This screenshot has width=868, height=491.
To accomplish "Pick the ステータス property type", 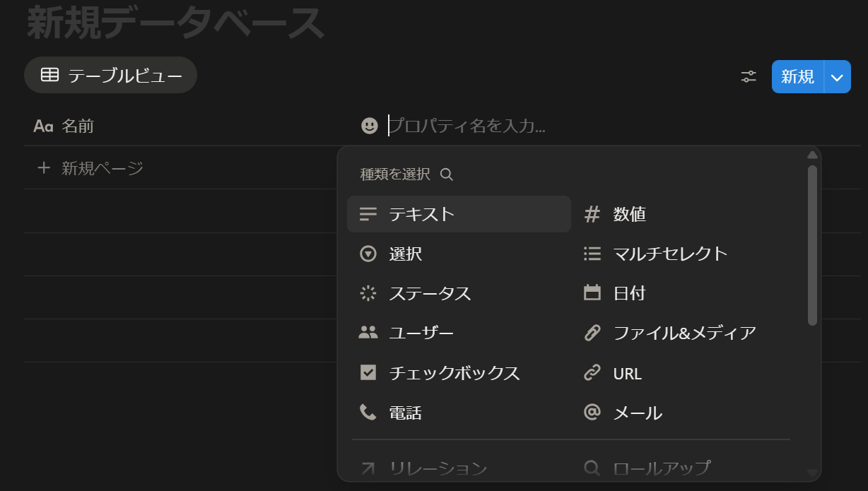I will pyautogui.click(x=459, y=293).
